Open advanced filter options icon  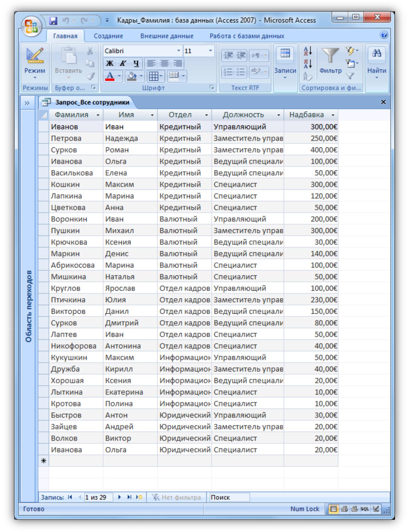point(352,64)
